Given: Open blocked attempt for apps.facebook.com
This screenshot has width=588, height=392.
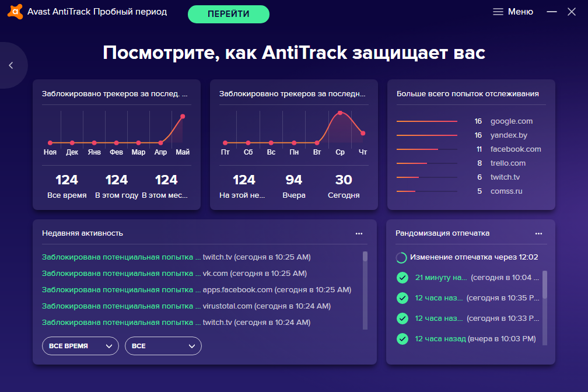Looking at the screenshot, I should point(197,289).
